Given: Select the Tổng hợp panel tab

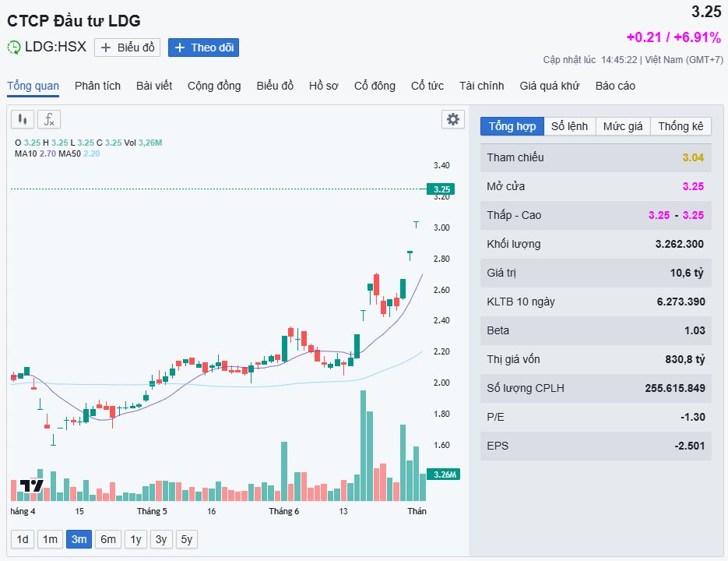Looking at the screenshot, I should [512, 126].
